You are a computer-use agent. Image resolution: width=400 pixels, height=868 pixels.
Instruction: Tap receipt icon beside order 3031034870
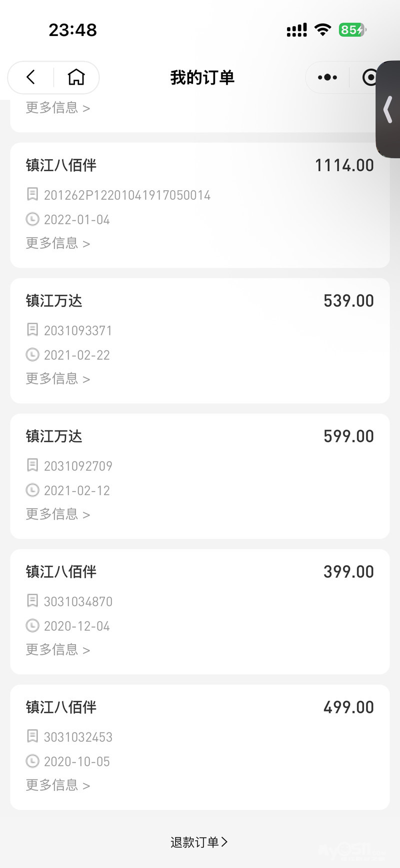coord(32,601)
